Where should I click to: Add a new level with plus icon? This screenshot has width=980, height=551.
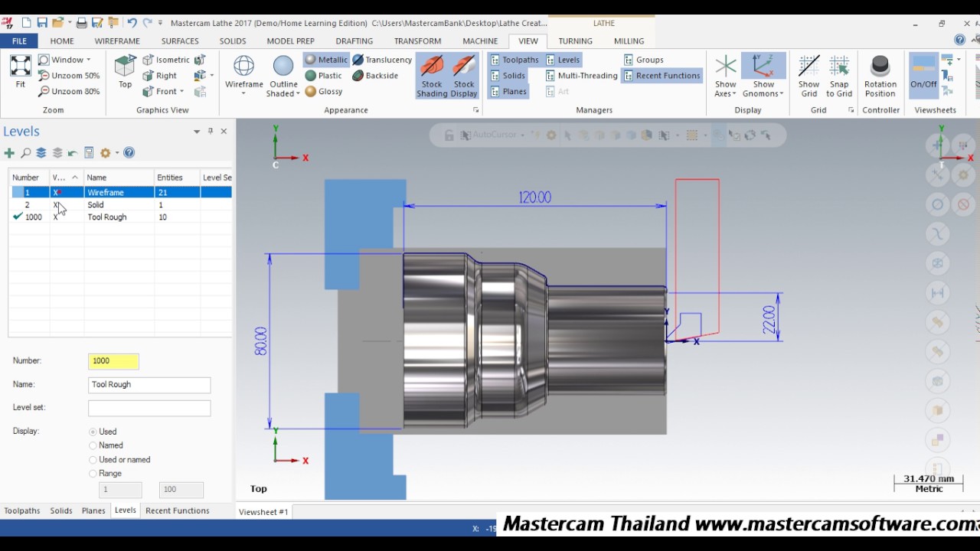pos(9,153)
